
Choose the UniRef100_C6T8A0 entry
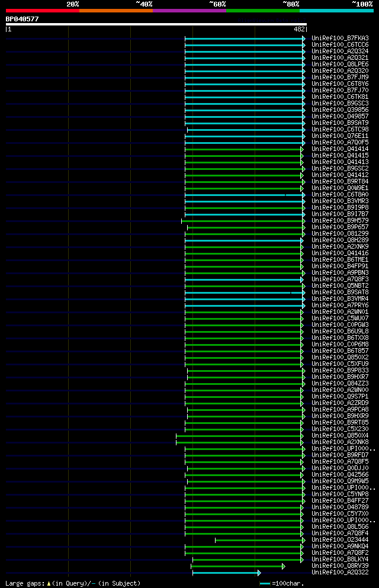point(340,195)
